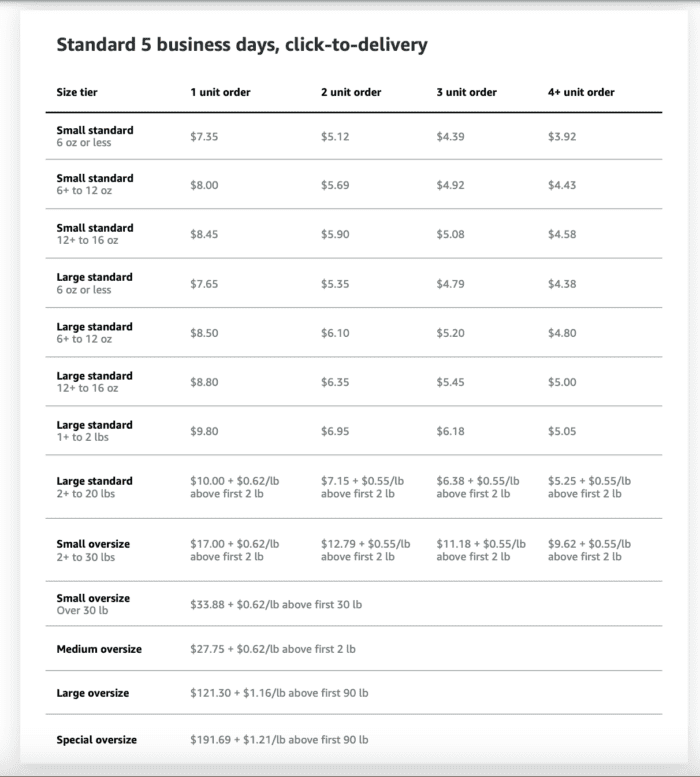Click the "Size tier" column header
Screen dimensions: 700x777
point(77,92)
